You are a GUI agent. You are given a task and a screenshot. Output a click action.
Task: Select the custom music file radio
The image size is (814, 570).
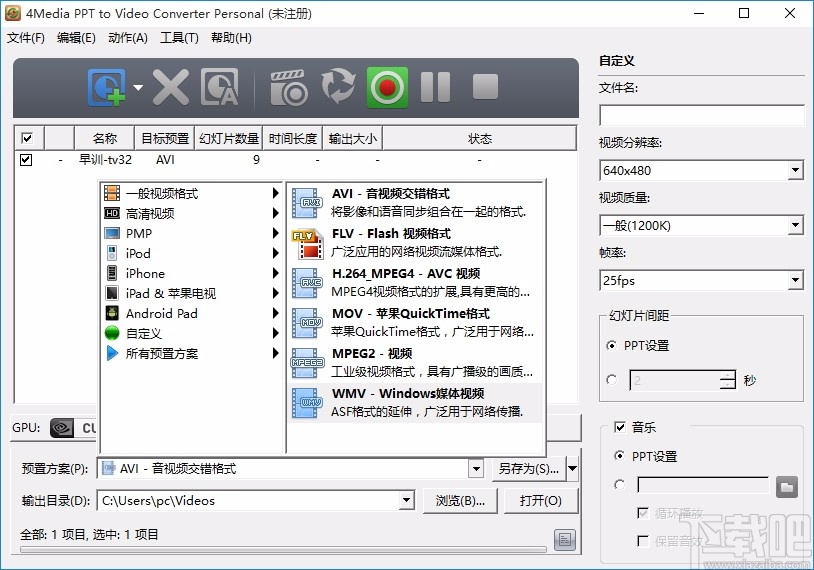619,485
